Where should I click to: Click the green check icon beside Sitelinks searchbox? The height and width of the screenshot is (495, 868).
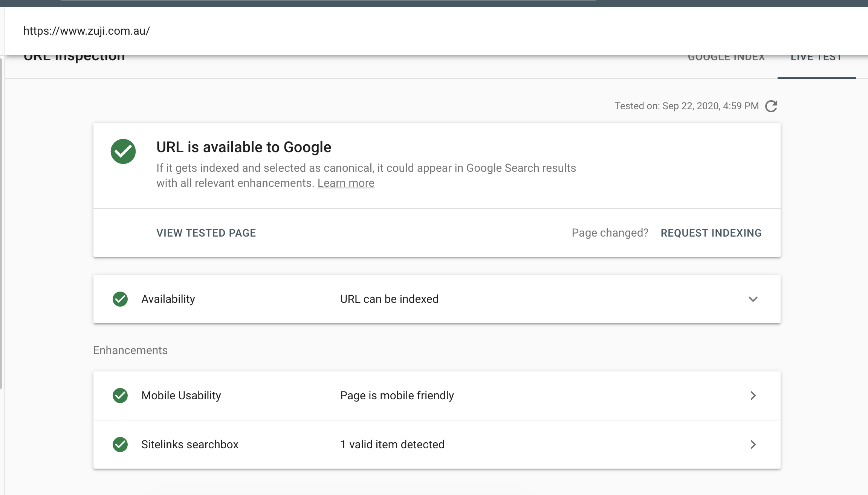120,445
